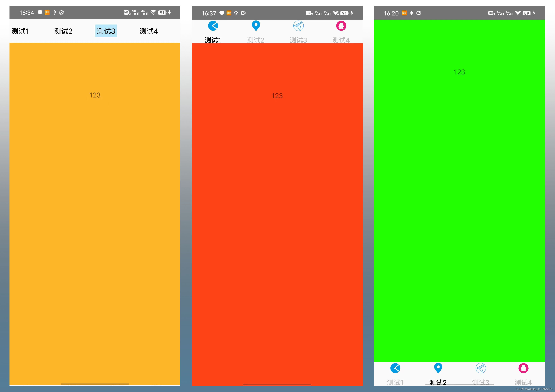
Task: Select 测试4 tab in the left phone screen
Action: pyautogui.click(x=149, y=31)
